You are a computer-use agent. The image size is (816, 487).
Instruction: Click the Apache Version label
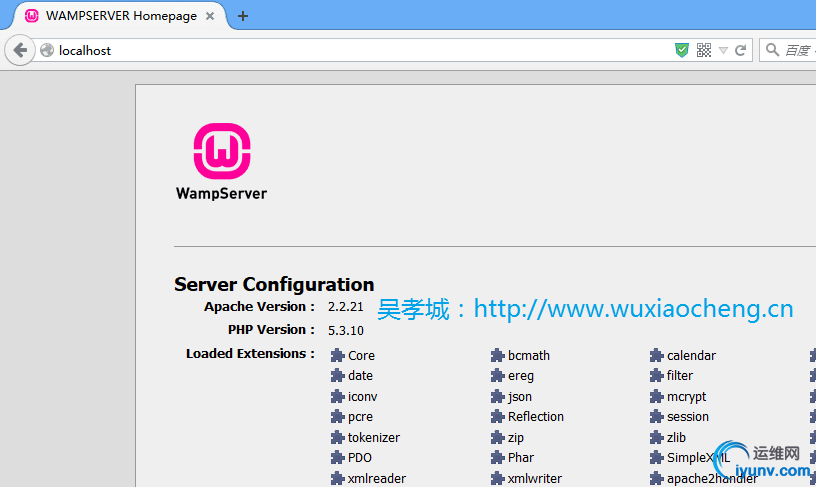[x=259, y=306]
